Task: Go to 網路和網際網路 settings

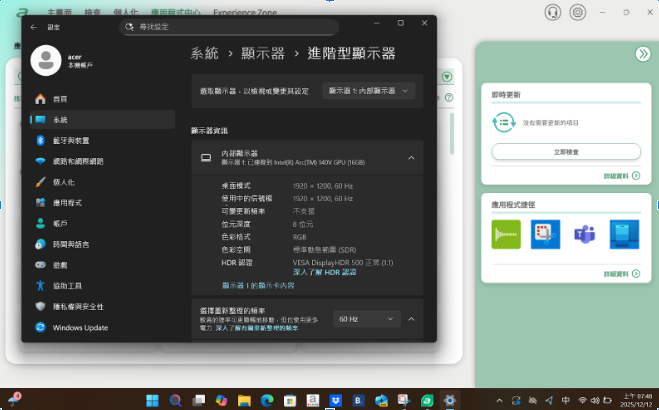Action: (78, 161)
